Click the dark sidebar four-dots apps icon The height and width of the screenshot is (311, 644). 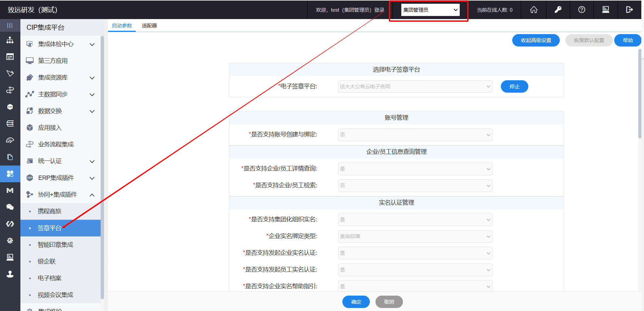click(x=10, y=174)
